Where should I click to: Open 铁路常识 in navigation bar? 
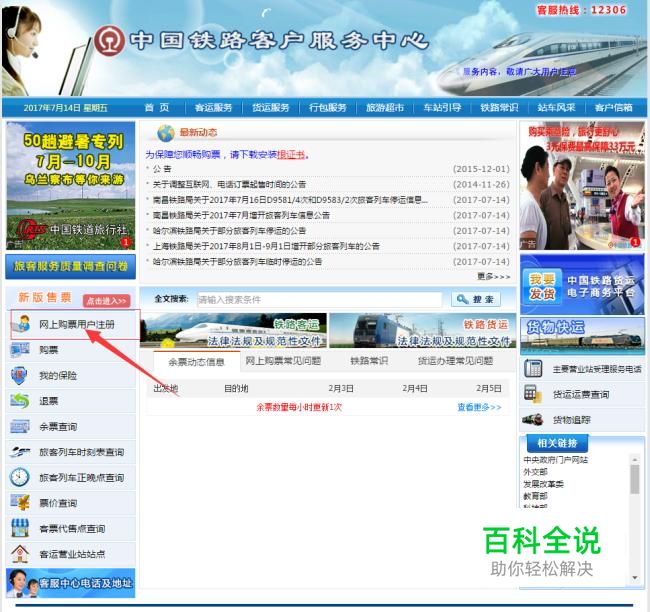[x=500, y=108]
